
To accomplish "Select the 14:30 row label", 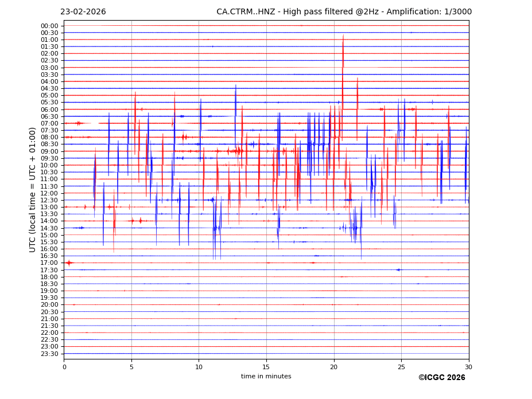I will click(49, 228).
